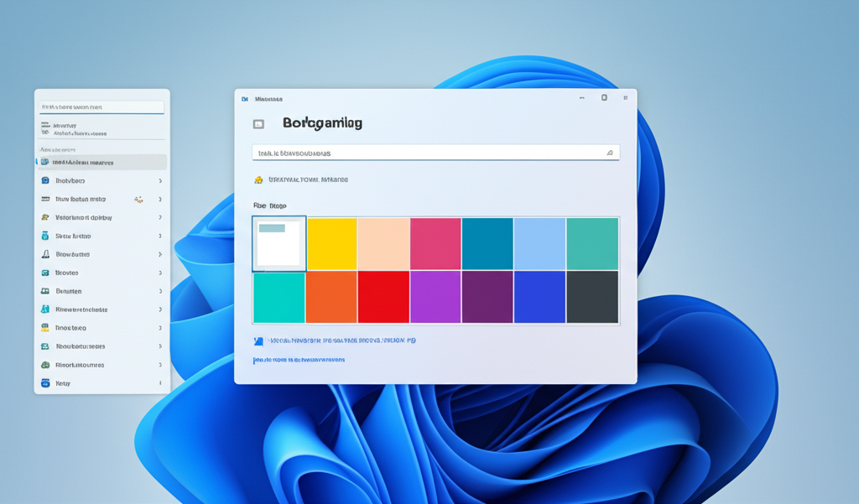Screen dimensions: 859x504
Task: Click the bottom blue hyperlink in the window
Action: tap(299, 360)
